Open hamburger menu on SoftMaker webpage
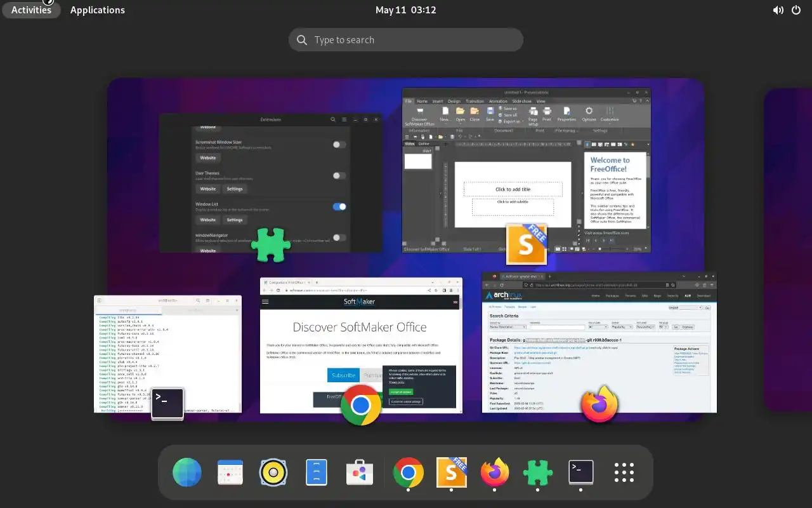Viewport: 812px width, 508px height. pos(265,302)
